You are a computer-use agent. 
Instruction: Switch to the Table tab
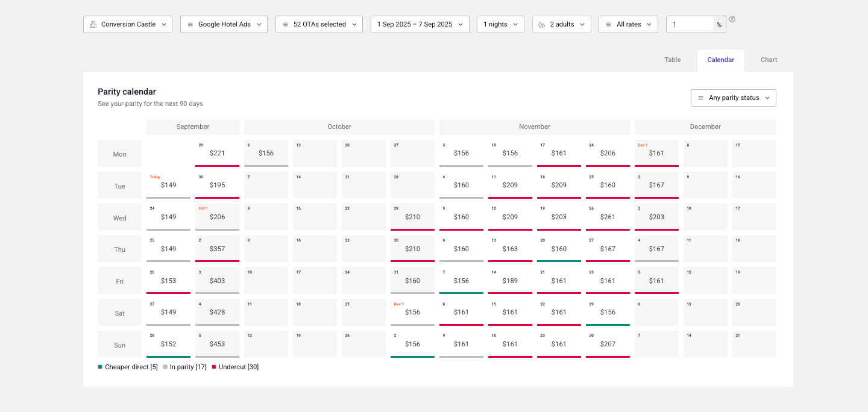tap(673, 60)
